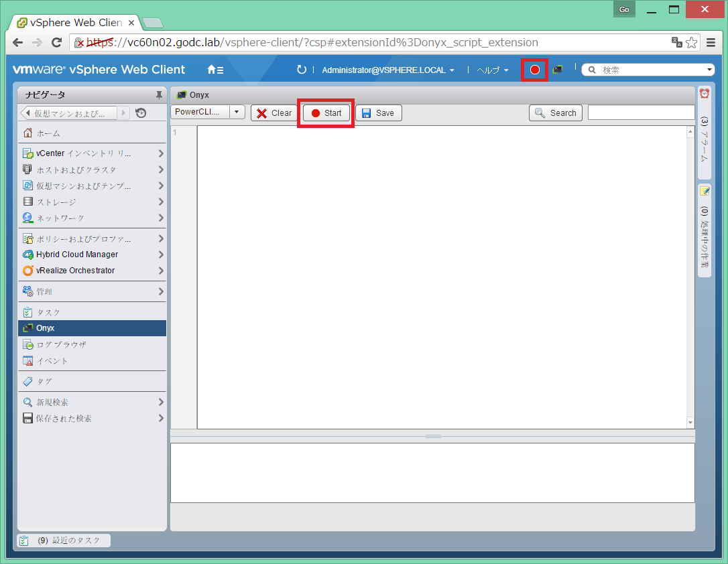Open Chrome hamburger menu
728x564 pixels.
point(711,43)
